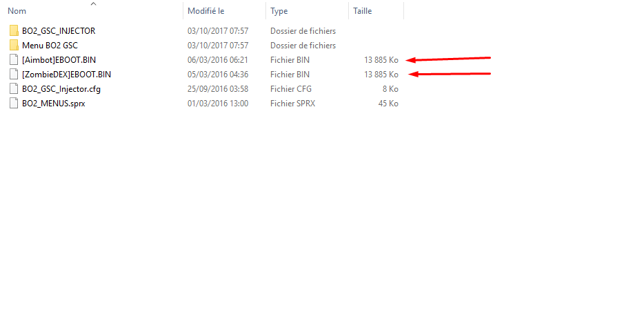644x319 pixels.
Task: Select the BO2_GSC_Injector.cfg file icon
Action: tap(14, 89)
